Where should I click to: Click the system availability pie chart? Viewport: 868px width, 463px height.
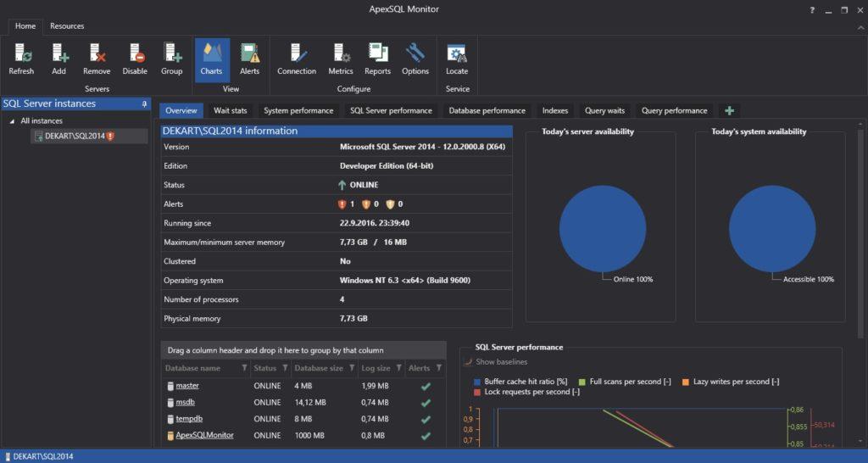772,229
